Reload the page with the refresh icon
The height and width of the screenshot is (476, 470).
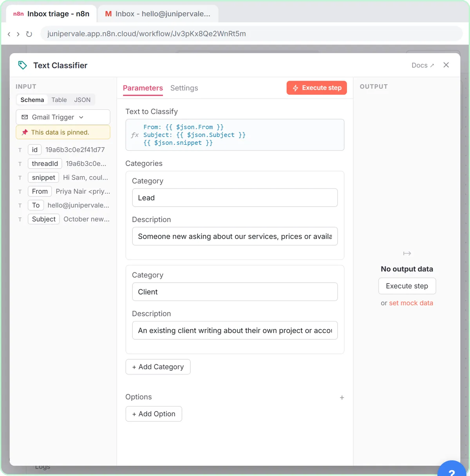29,34
